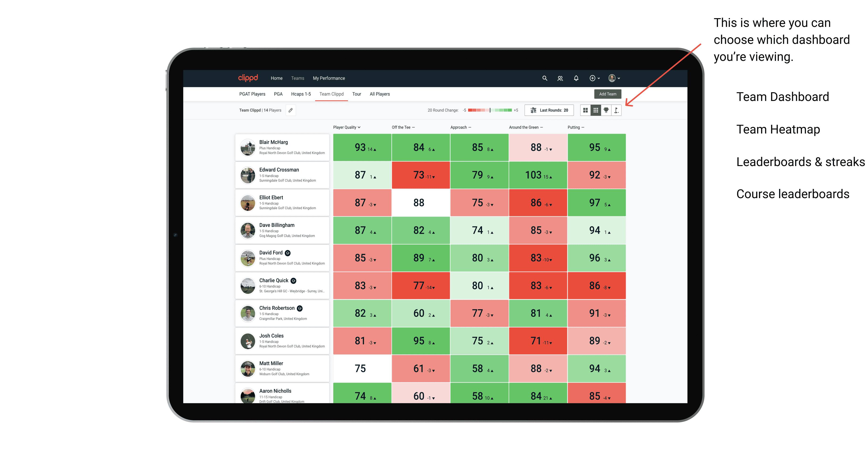Screen dimensions: 868x467
Task: Click the Teams menu item
Action: click(x=297, y=78)
